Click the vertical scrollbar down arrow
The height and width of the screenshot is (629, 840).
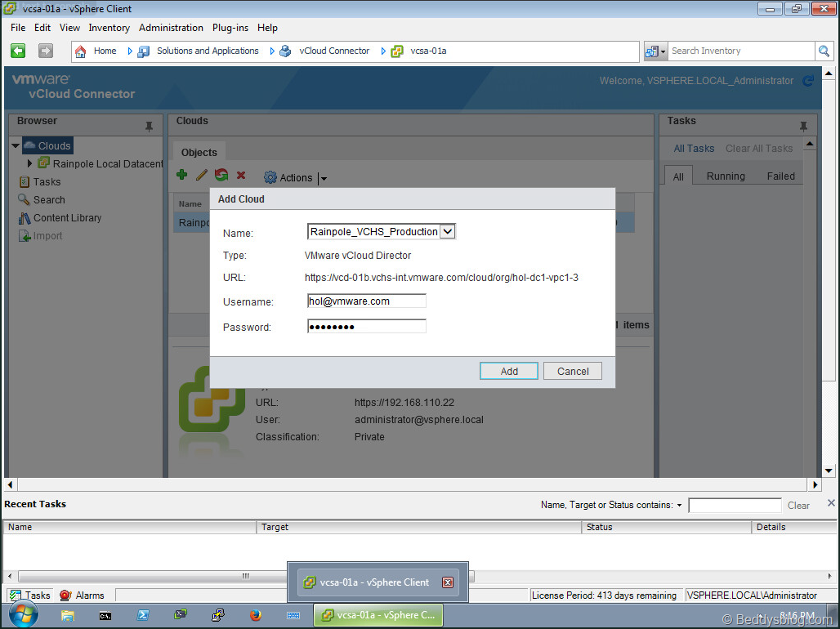click(829, 471)
